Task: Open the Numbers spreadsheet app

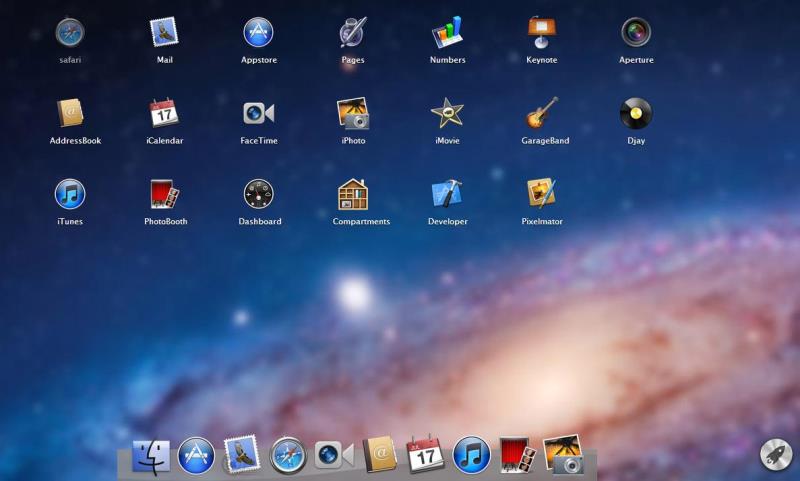Action: point(447,33)
